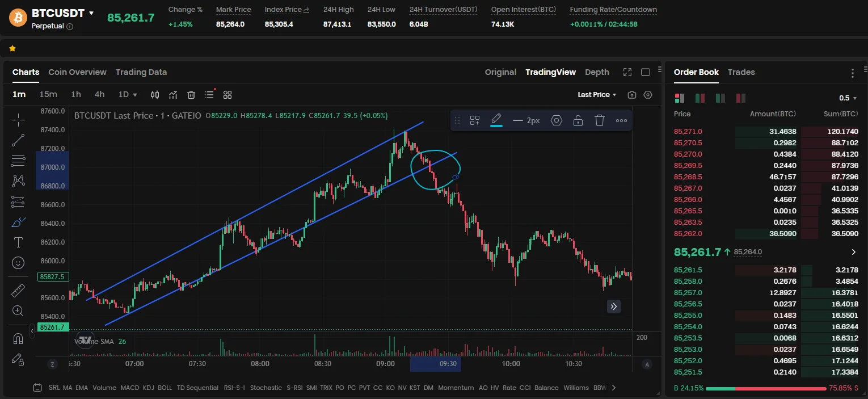Viewport: 868px width, 399px height.
Task: Select the trend line drawing tool
Action: (18, 140)
